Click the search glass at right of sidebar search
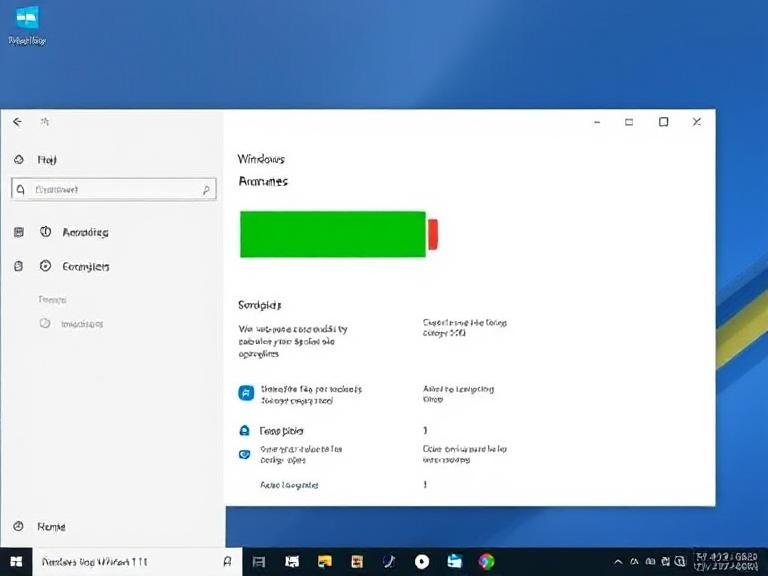The image size is (768, 576). point(207,190)
